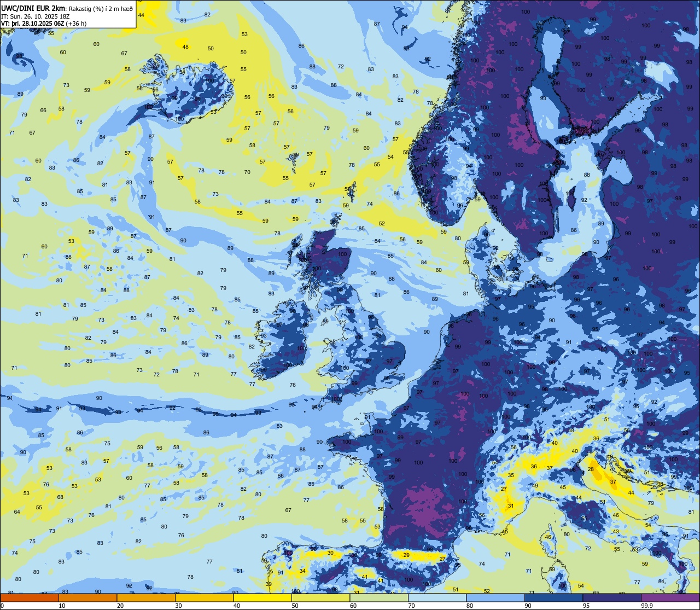Click the legend tick label "70"
Image resolution: width=700 pixels, height=610 pixels.
(x=411, y=606)
